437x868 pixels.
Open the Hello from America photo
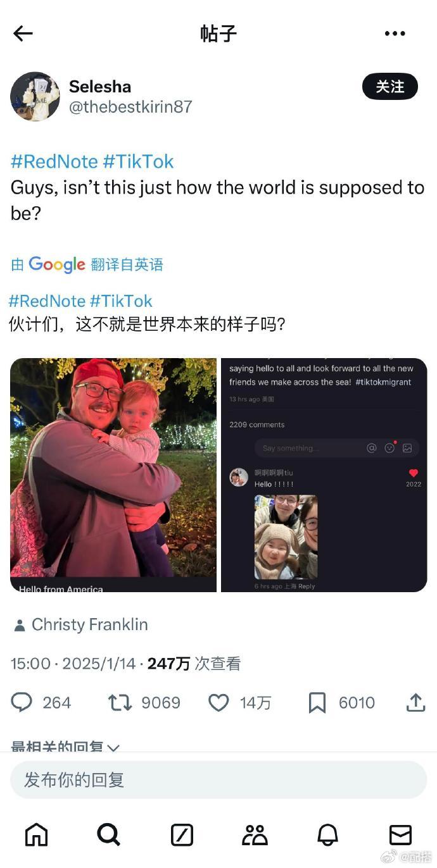[113, 475]
